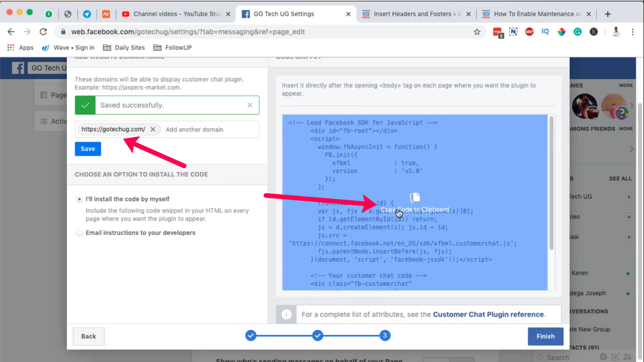Select Email instructions to your developers

[79, 233]
